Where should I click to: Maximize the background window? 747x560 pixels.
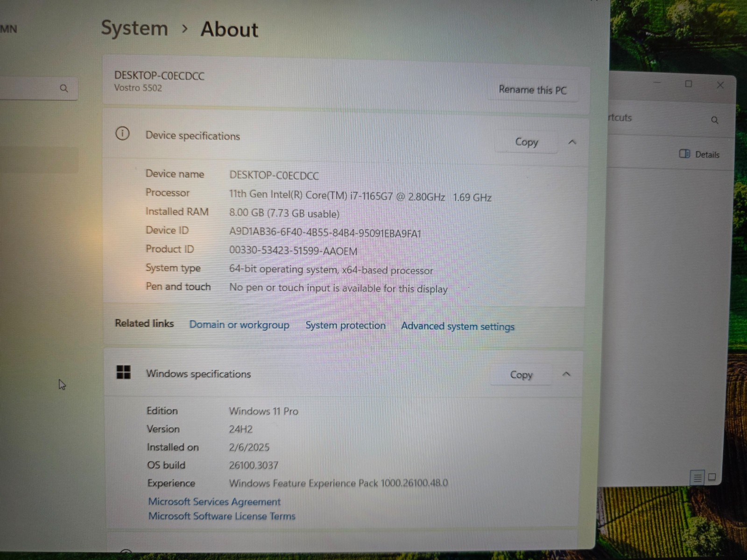pyautogui.click(x=688, y=84)
